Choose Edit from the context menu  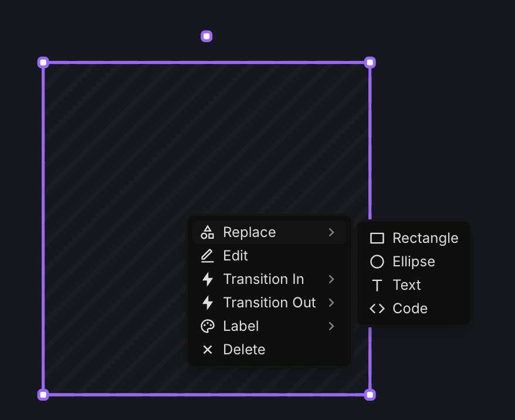[x=235, y=256]
